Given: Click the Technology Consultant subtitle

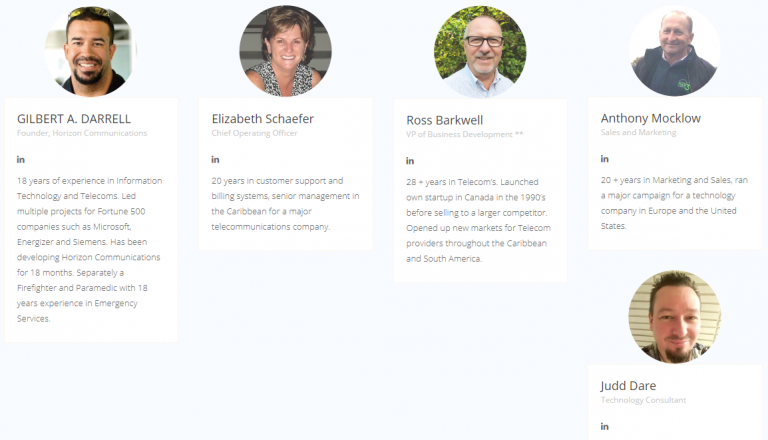Looking at the screenshot, I should [643, 400].
